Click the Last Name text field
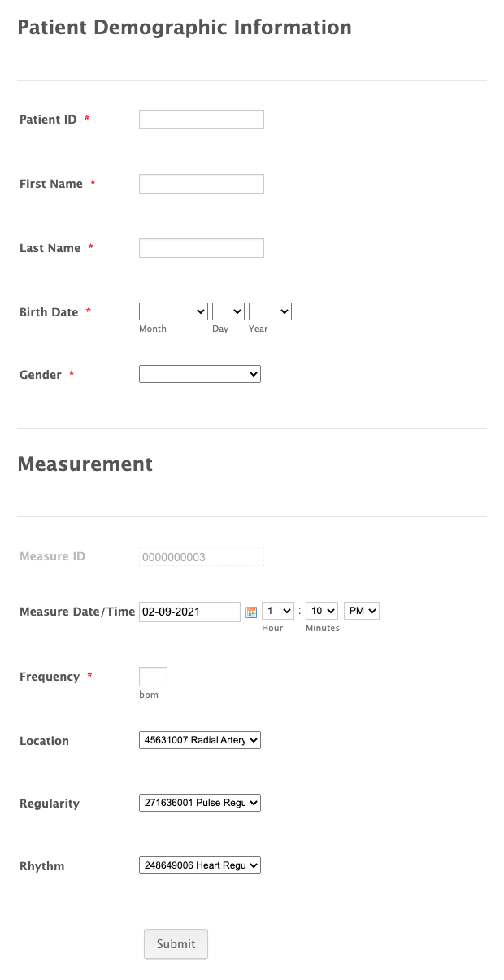 point(202,248)
